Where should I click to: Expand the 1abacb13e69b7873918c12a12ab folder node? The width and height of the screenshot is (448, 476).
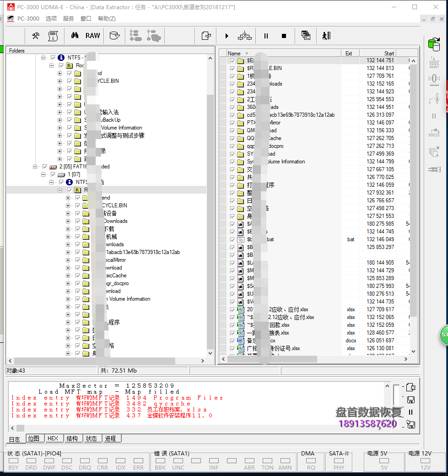tap(68, 252)
